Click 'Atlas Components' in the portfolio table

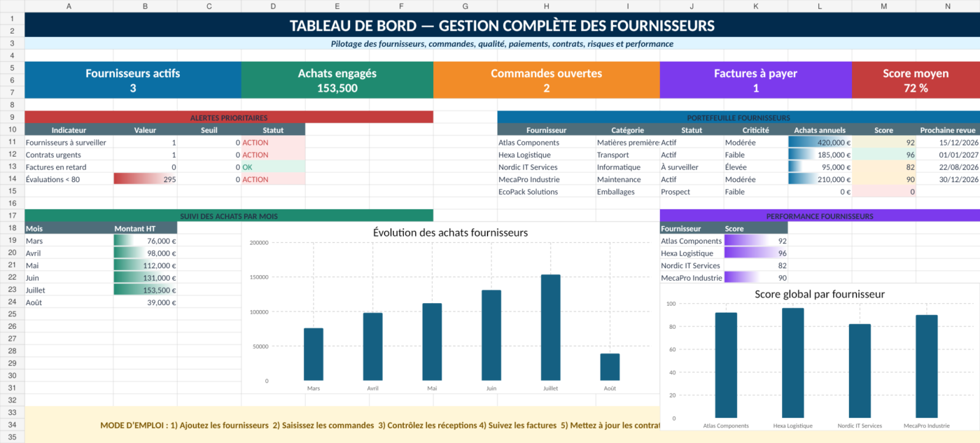pyautogui.click(x=546, y=142)
